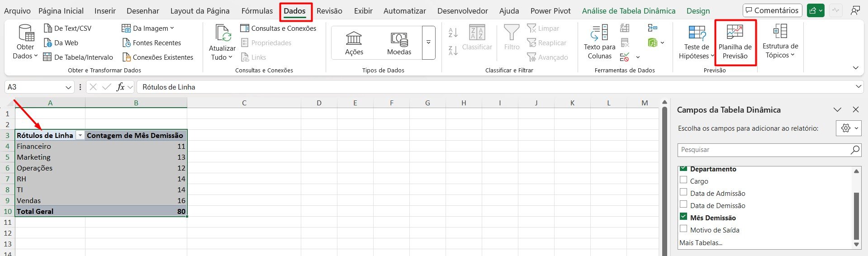Open the Obter Dados menu
Viewport: 868px width, 256px height.
[25, 43]
